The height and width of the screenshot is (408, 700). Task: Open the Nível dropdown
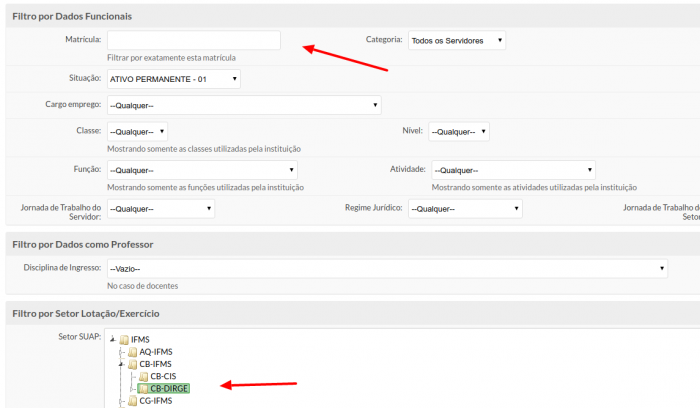pos(459,132)
